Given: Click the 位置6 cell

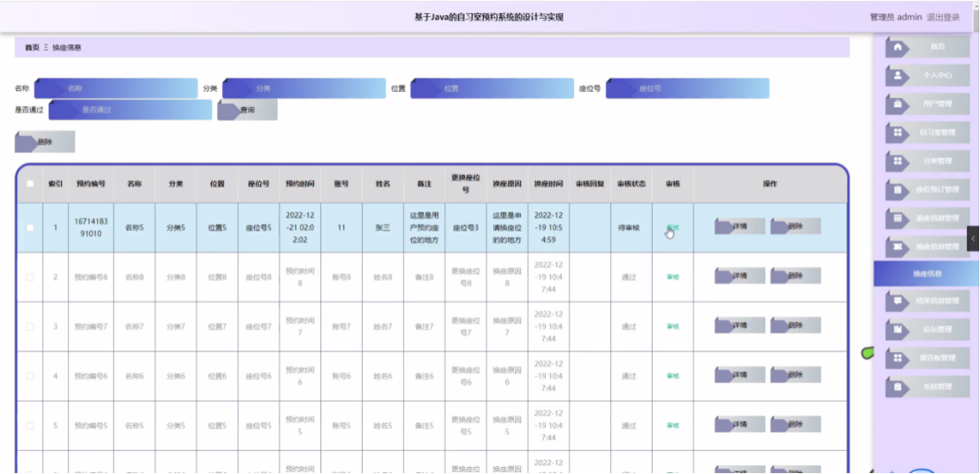Looking at the screenshot, I should point(217,376).
